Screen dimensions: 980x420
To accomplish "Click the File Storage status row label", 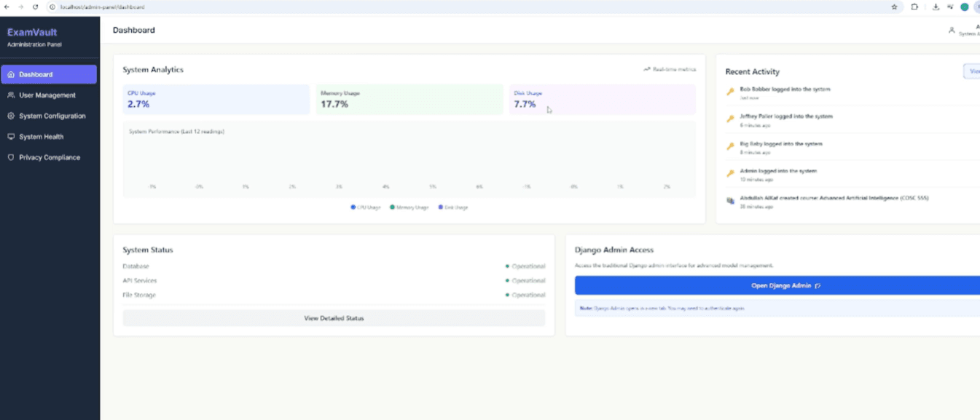I will 139,295.
